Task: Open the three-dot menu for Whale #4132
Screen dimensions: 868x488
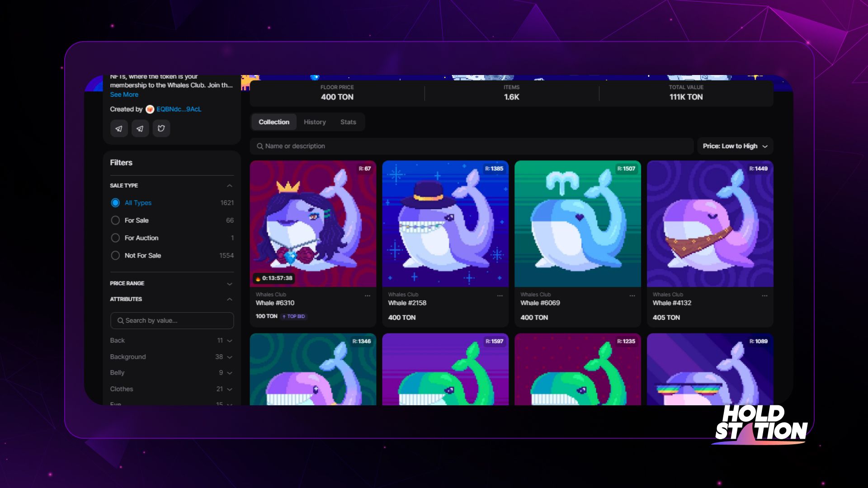Action: tap(764, 296)
